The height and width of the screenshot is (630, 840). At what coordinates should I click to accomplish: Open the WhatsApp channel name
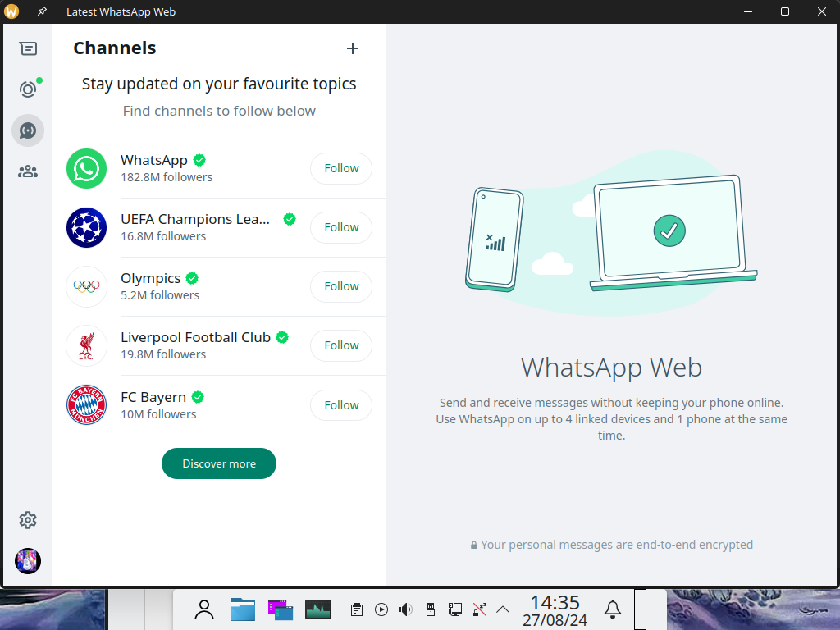(153, 160)
